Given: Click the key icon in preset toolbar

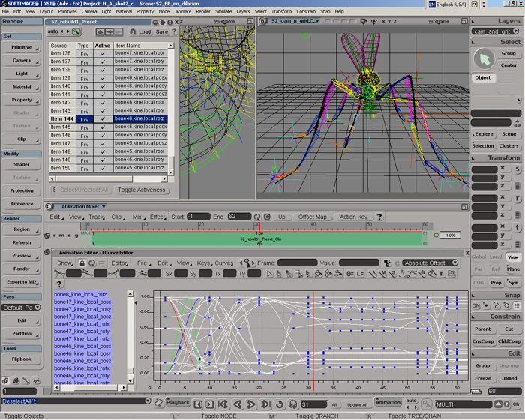Looking at the screenshot, I should point(76,32).
